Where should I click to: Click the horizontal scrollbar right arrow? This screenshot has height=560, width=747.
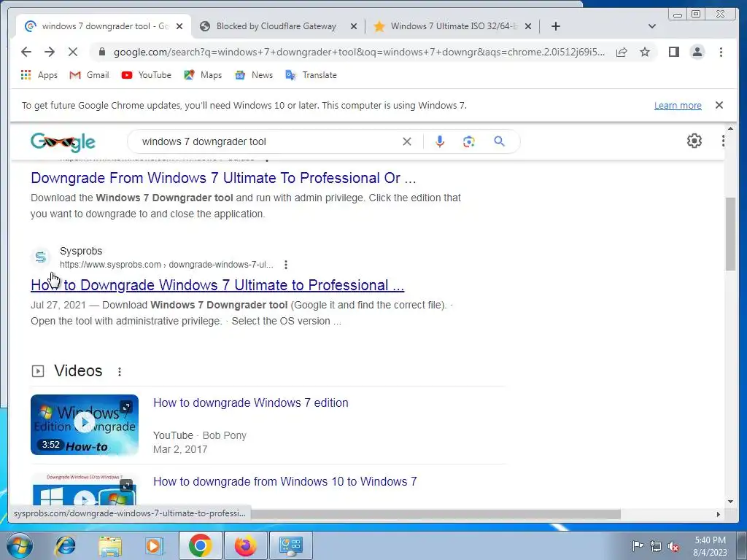719,514
